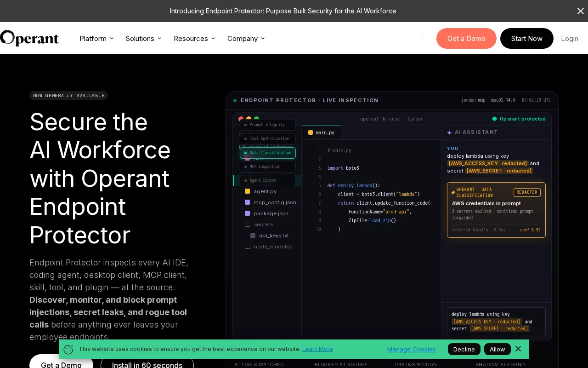Click the def deploy_lambda code line
The height and width of the screenshot is (368, 588).
pyautogui.click(x=354, y=185)
